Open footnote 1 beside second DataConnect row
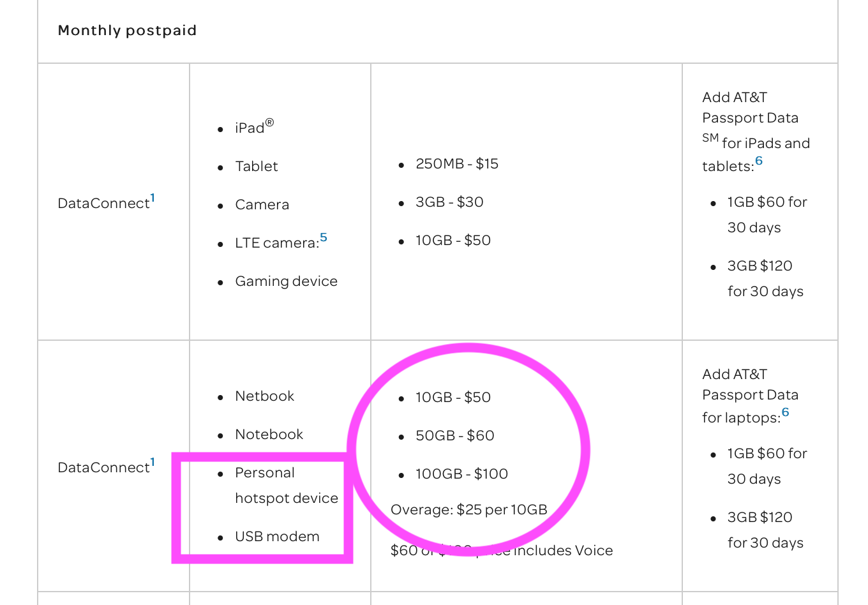The image size is (868, 605). point(153,462)
